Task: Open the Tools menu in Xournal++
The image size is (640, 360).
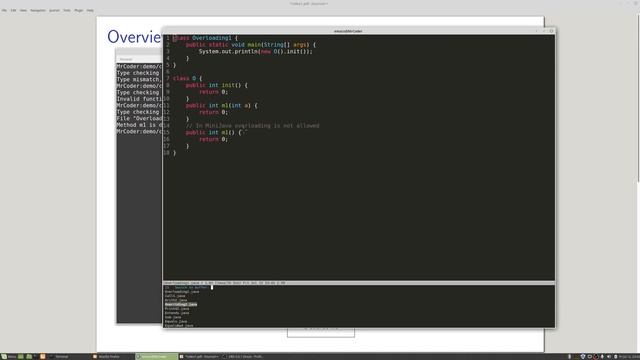Action: pos(67,10)
